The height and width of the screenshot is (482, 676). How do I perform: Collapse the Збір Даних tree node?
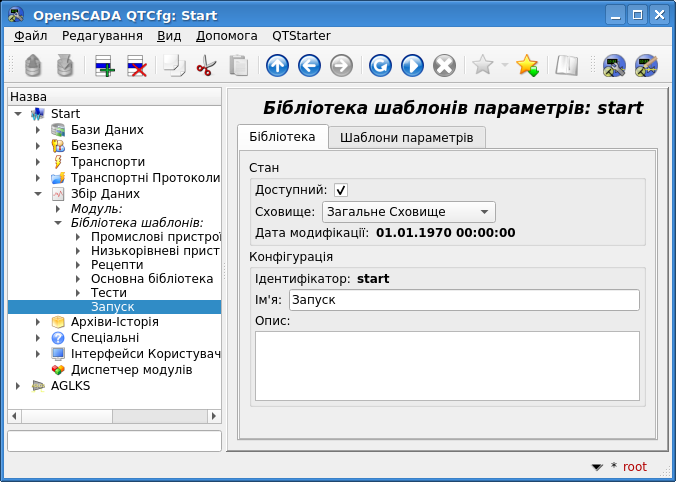tap(38, 194)
